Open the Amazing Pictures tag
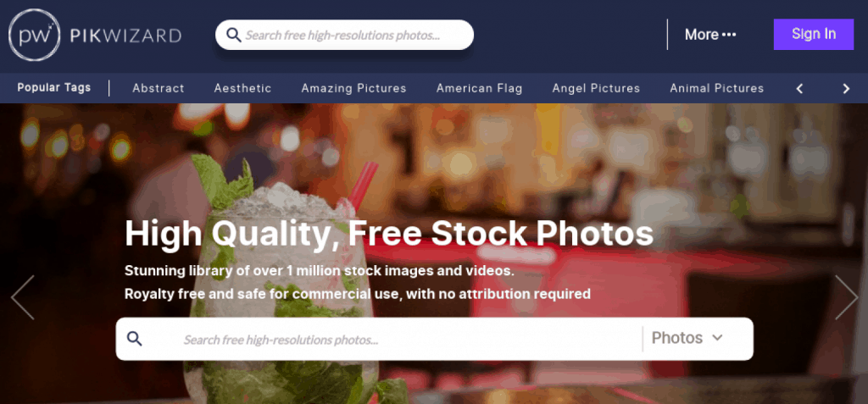Image resolution: width=868 pixels, height=404 pixels. pos(353,89)
